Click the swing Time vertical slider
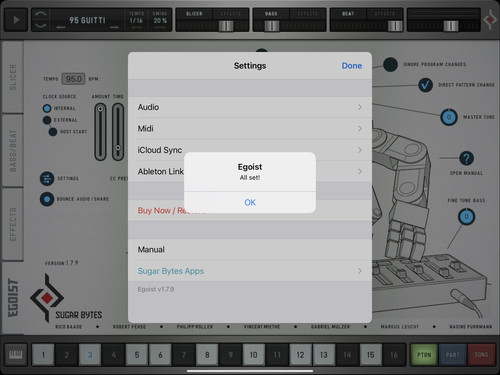 (x=118, y=132)
